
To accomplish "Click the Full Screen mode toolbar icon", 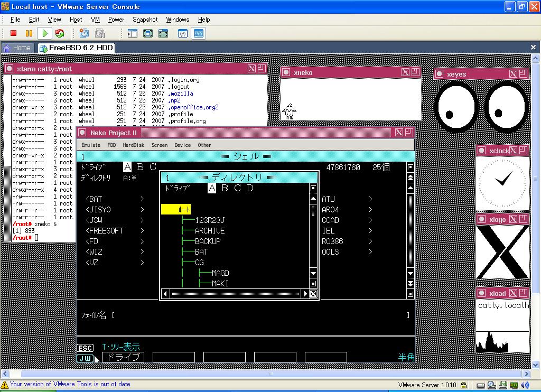I will click(x=148, y=33).
